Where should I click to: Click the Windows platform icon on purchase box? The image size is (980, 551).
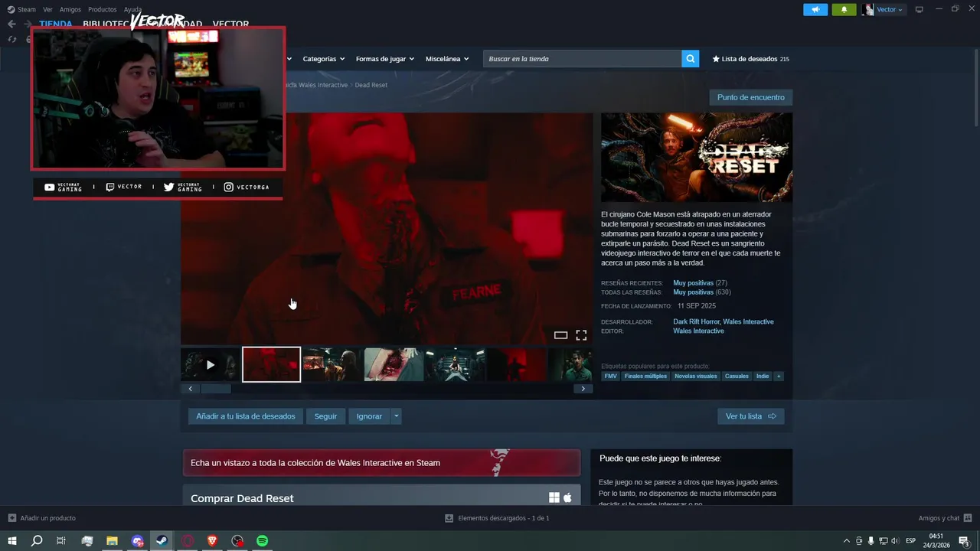click(554, 498)
